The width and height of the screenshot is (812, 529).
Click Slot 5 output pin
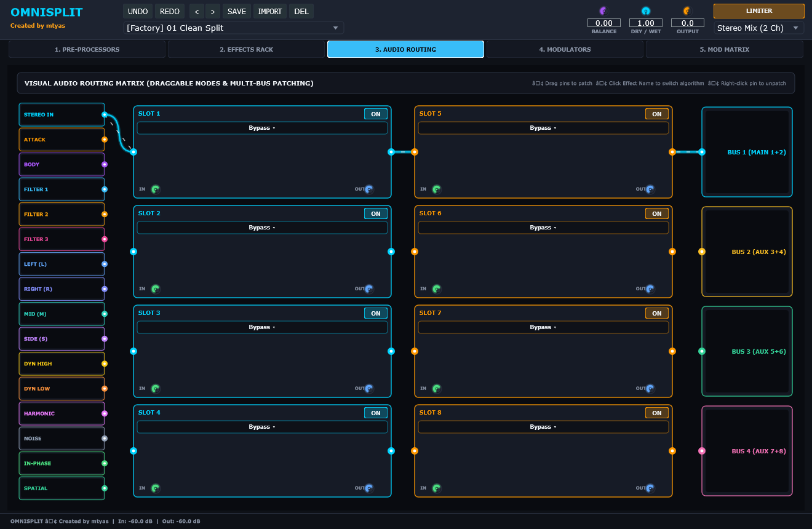672,152
